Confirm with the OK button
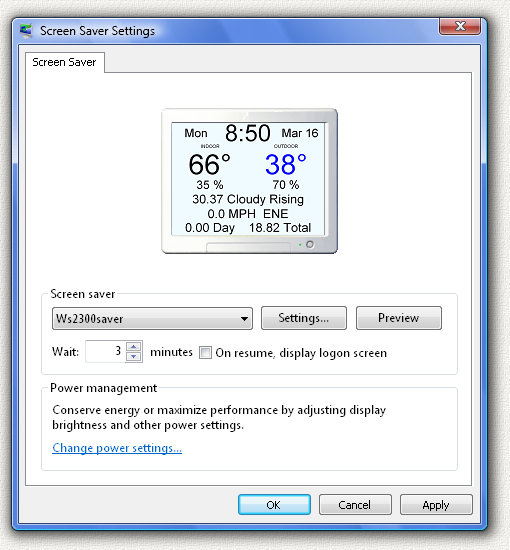The height and width of the screenshot is (550, 510). tap(274, 505)
